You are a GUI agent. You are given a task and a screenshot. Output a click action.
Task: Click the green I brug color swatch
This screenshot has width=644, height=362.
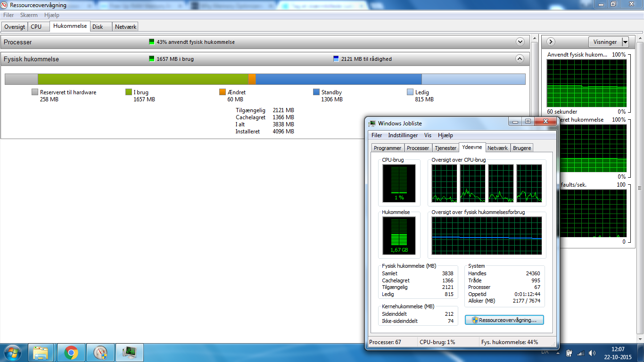click(x=128, y=92)
